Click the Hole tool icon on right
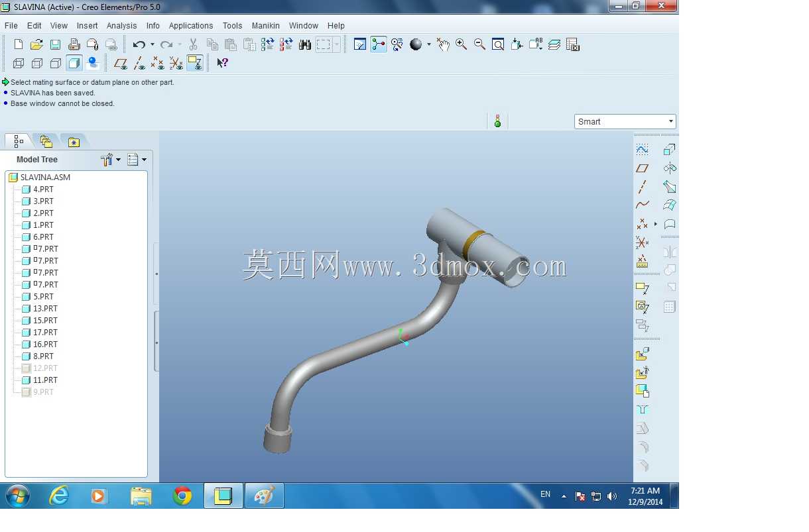This screenshot has width=809, height=532. [x=642, y=409]
